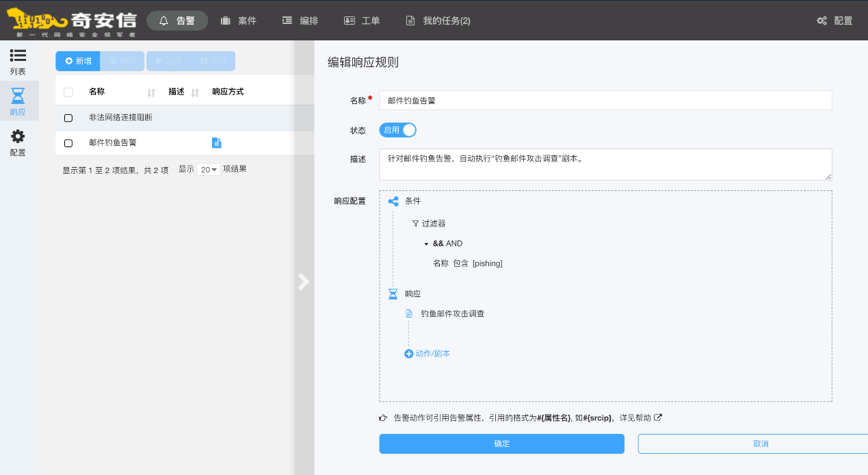Confirm with the 确定 button
The image size is (868, 475).
502,444
